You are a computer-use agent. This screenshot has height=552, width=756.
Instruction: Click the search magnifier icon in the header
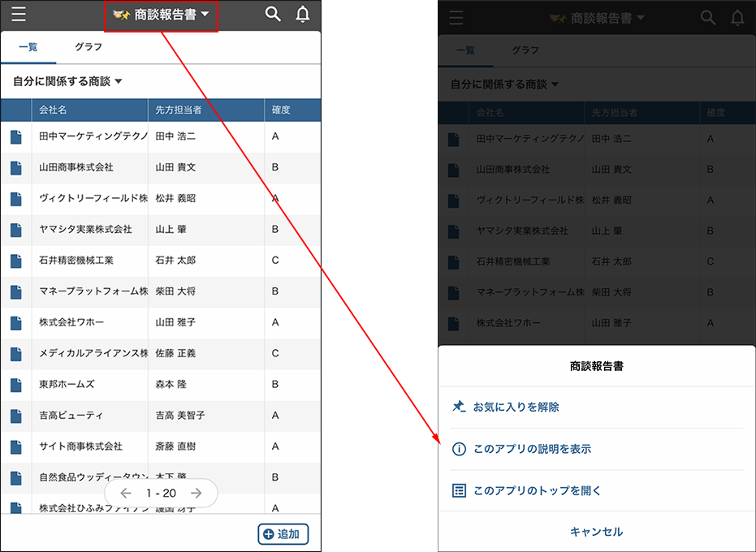tap(273, 14)
